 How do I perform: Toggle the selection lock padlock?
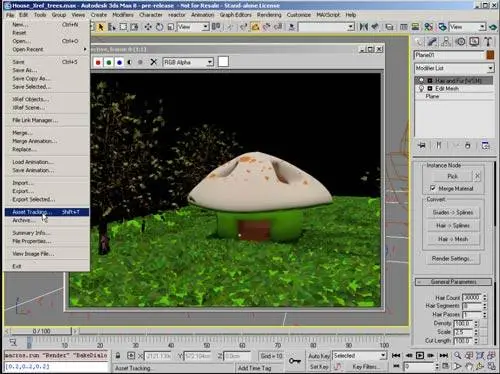pos(118,356)
